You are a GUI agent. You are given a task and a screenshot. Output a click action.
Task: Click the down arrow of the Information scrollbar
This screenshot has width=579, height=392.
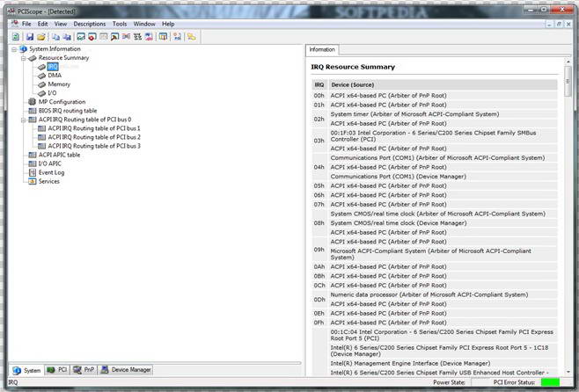pyautogui.click(x=568, y=372)
